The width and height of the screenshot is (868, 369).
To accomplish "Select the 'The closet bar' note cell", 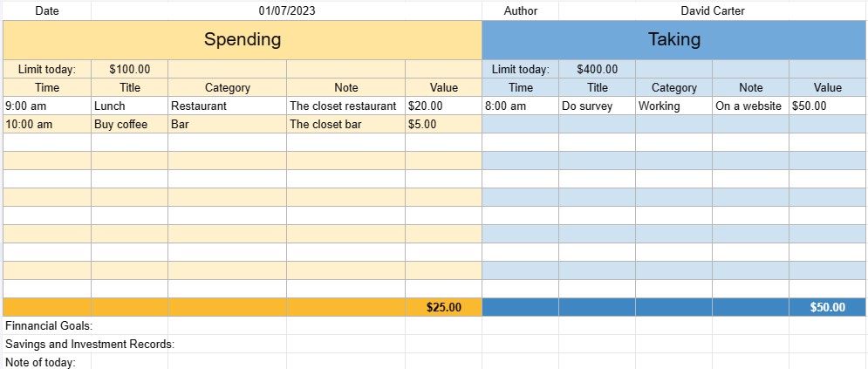I will click(345, 124).
